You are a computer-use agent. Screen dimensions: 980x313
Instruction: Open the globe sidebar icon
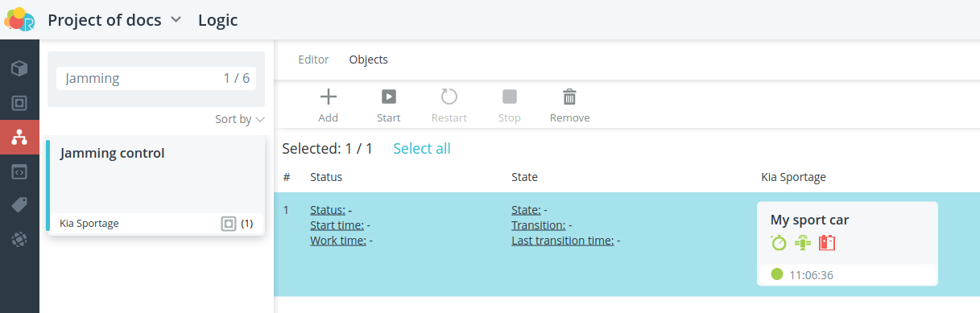tap(19, 239)
